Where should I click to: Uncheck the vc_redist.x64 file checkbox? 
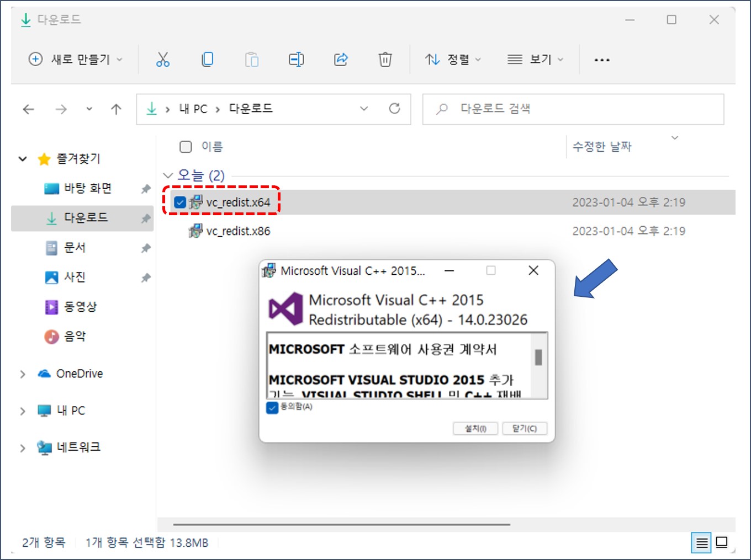click(x=179, y=202)
